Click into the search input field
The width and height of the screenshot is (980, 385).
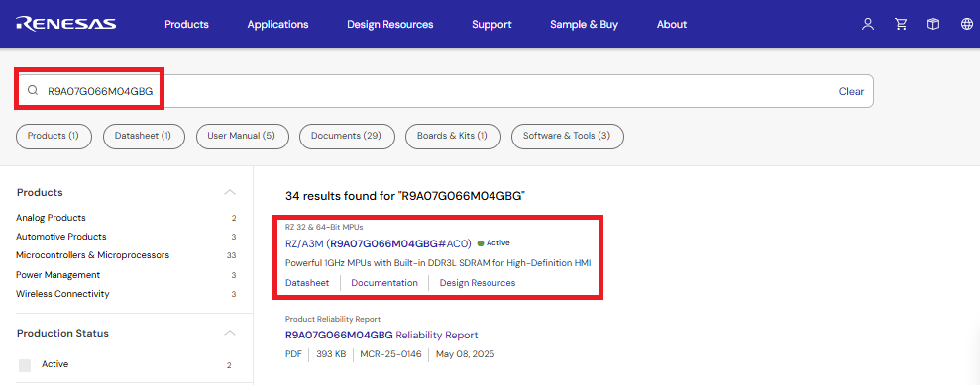coord(444,91)
